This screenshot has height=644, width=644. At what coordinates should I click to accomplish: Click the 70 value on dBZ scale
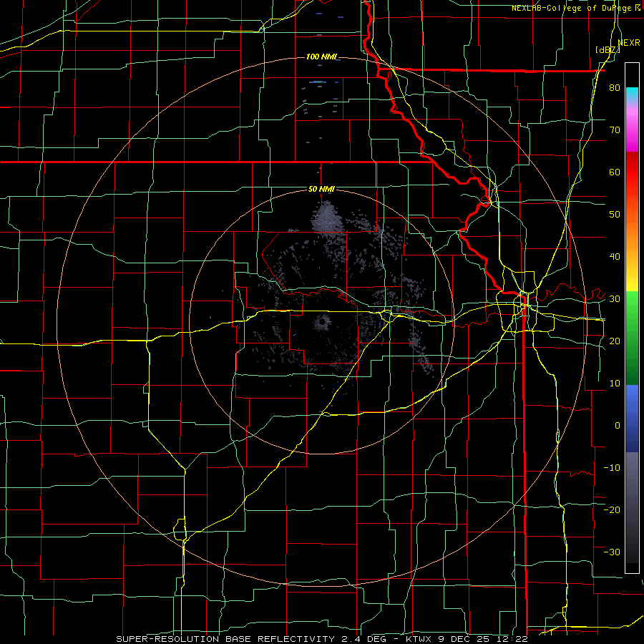click(x=615, y=130)
